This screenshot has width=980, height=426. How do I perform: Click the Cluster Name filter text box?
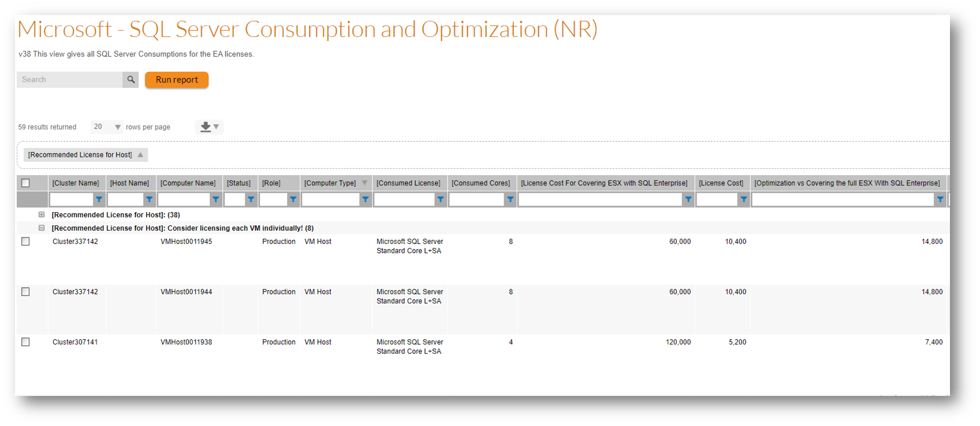[x=72, y=199]
